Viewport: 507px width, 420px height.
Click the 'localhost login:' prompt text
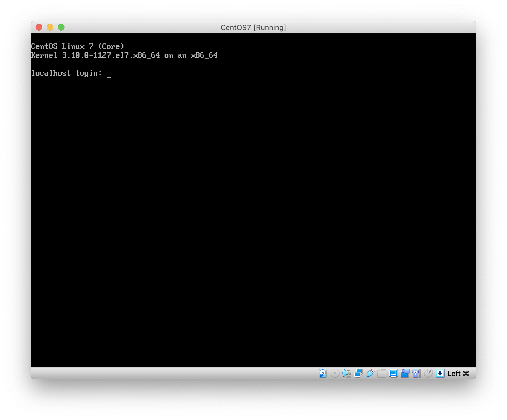pos(66,73)
